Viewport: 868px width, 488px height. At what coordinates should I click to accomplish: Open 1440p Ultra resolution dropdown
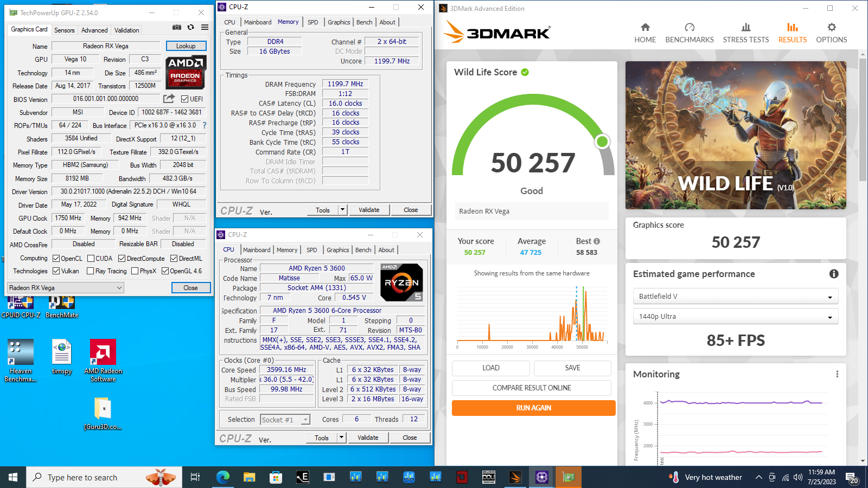click(x=736, y=317)
